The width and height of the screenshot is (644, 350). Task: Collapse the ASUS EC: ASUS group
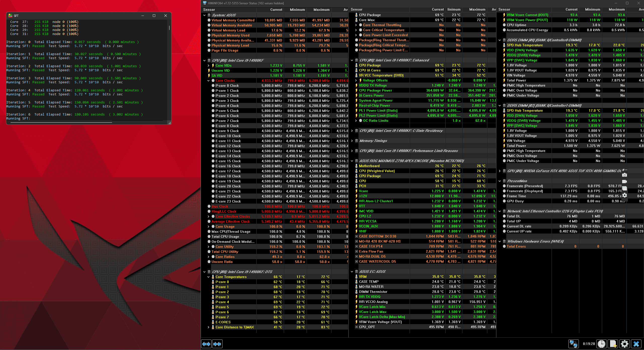(352, 271)
